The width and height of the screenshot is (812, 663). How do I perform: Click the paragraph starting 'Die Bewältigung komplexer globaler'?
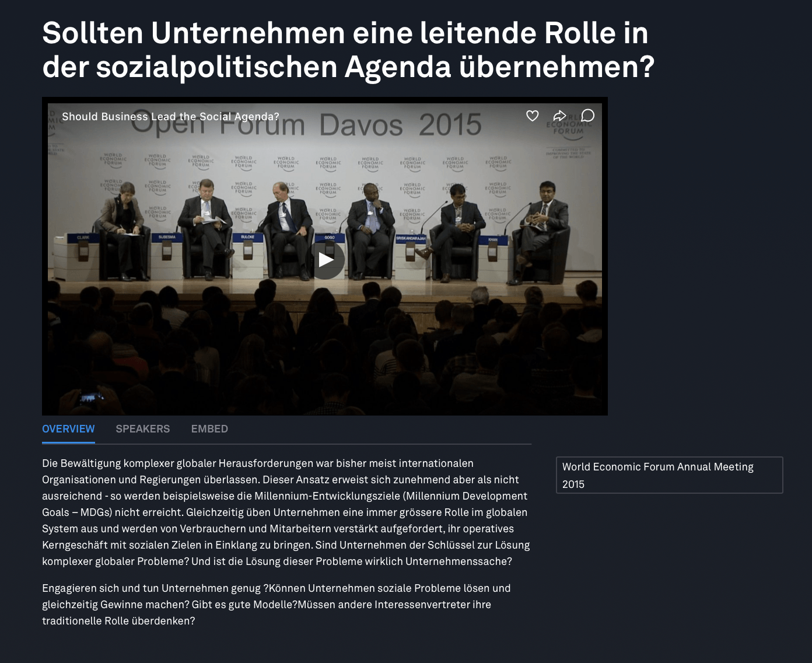tap(286, 512)
